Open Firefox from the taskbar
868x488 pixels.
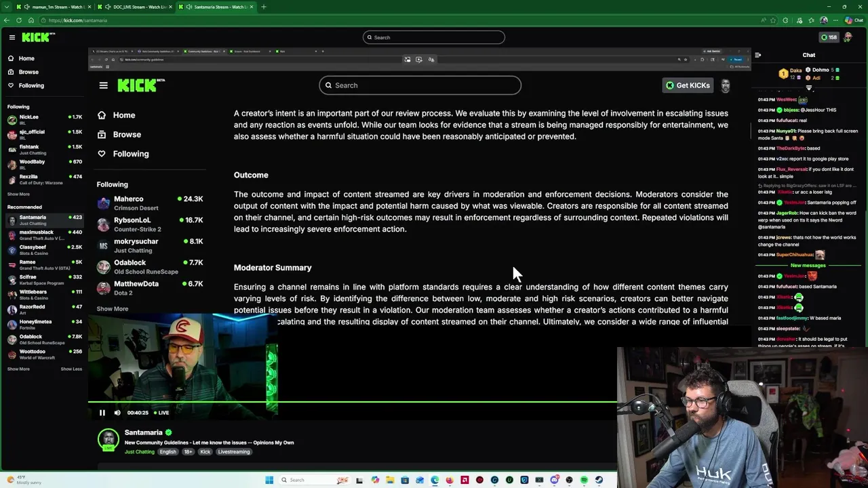pyautogui.click(x=450, y=480)
